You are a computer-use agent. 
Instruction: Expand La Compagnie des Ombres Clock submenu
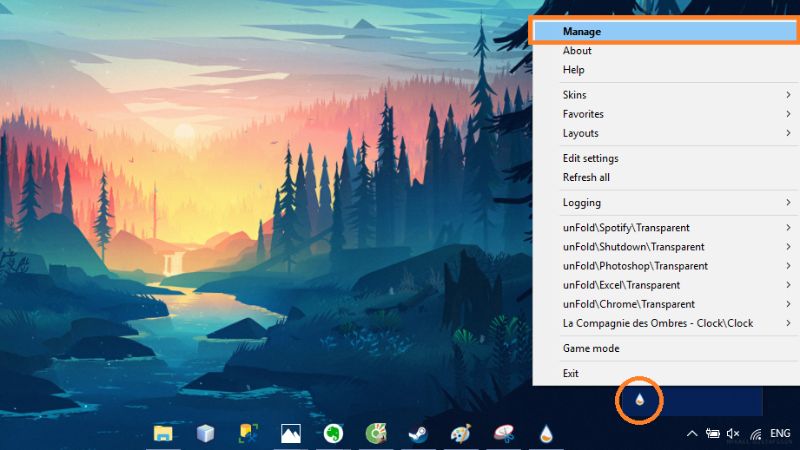tap(665, 323)
